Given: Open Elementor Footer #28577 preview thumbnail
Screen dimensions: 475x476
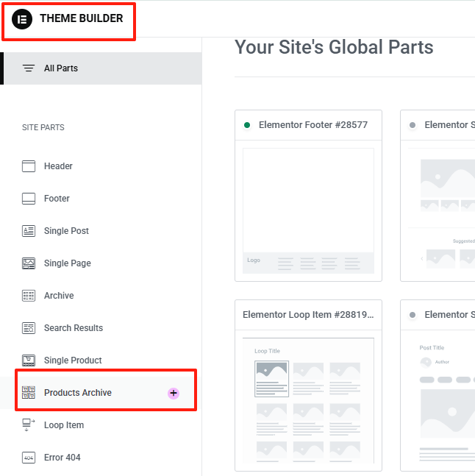Looking at the screenshot, I should (308, 210).
